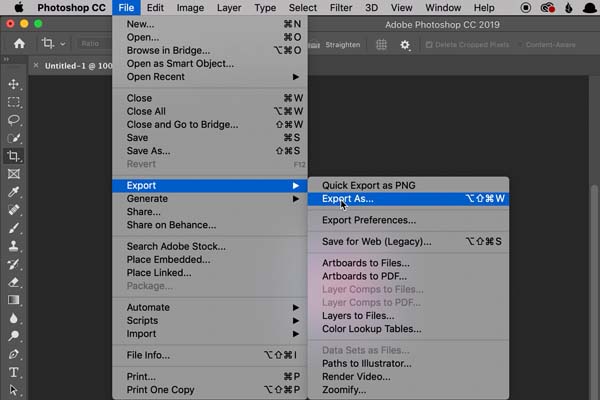Select the Healing Brush tool
The width and height of the screenshot is (600, 400).
[14, 210]
